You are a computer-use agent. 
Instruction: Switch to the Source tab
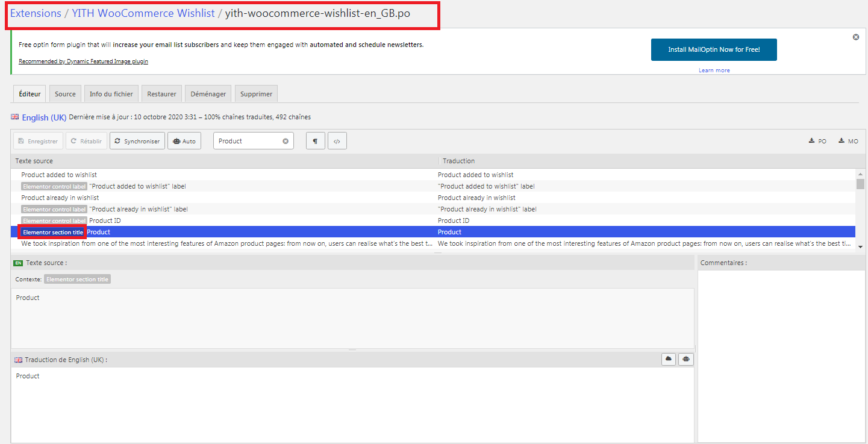click(65, 94)
